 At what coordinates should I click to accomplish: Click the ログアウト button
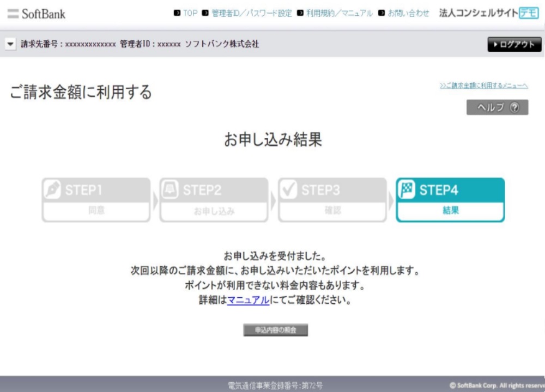point(513,45)
